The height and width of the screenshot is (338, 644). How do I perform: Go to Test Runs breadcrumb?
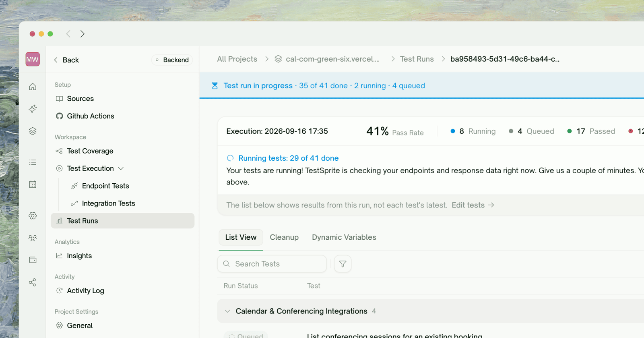coord(417,59)
